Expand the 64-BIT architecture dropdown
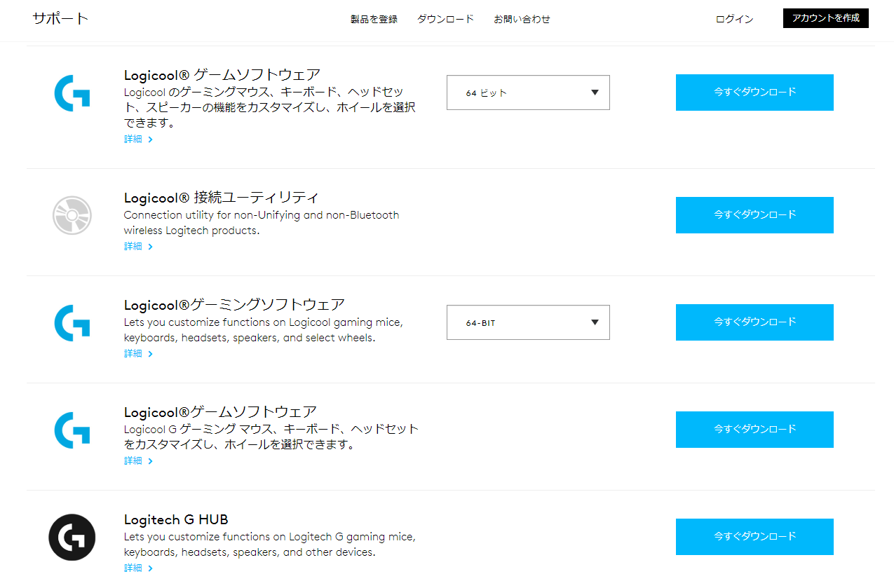This screenshot has width=894, height=588. tap(528, 322)
